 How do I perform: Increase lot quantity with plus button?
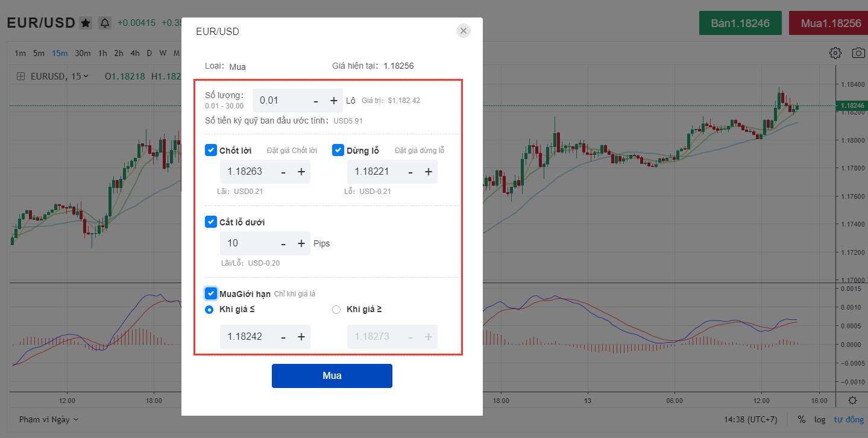click(333, 101)
